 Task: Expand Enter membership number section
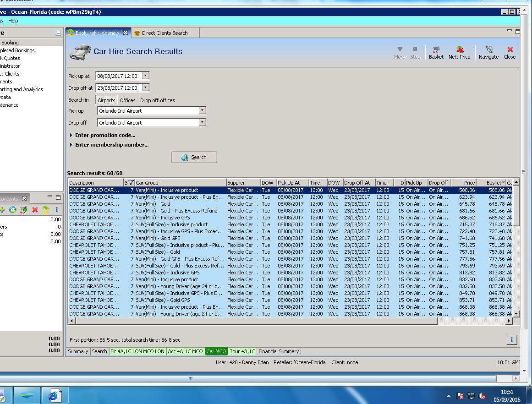pyautogui.click(x=111, y=145)
